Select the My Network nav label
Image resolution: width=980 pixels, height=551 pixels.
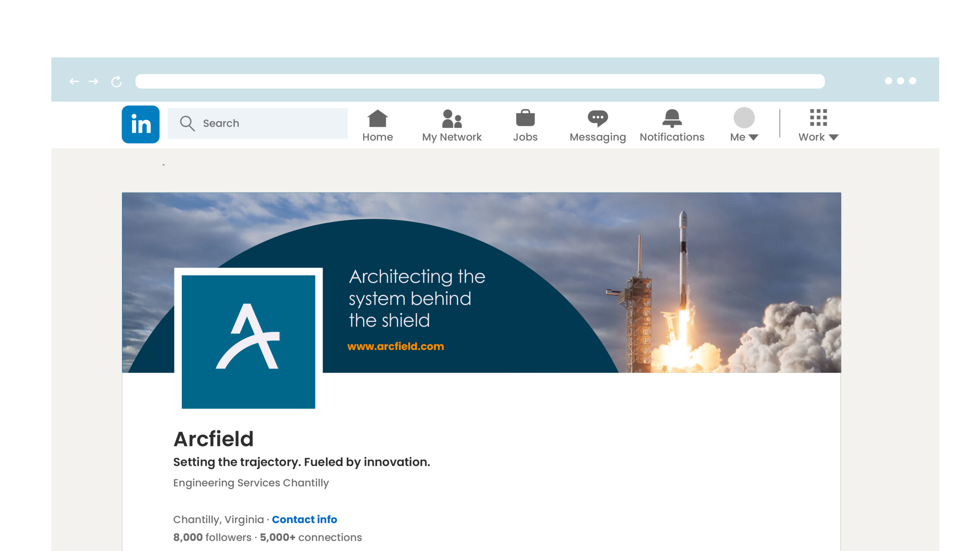pyautogui.click(x=452, y=137)
